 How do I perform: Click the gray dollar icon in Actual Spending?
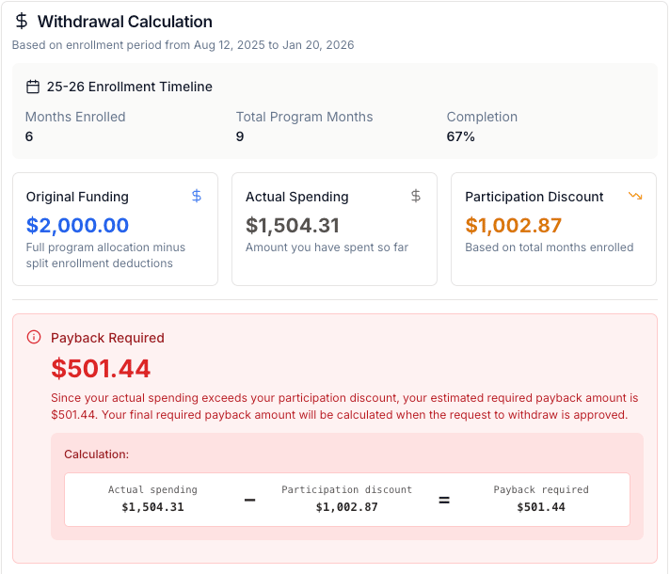(416, 196)
